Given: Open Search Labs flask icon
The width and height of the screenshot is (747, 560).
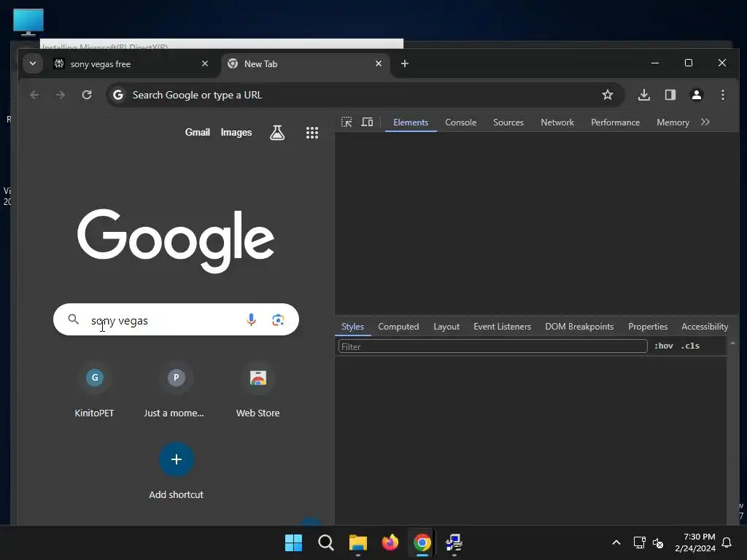Looking at the screenshot, I should click(x=277, y=133).
